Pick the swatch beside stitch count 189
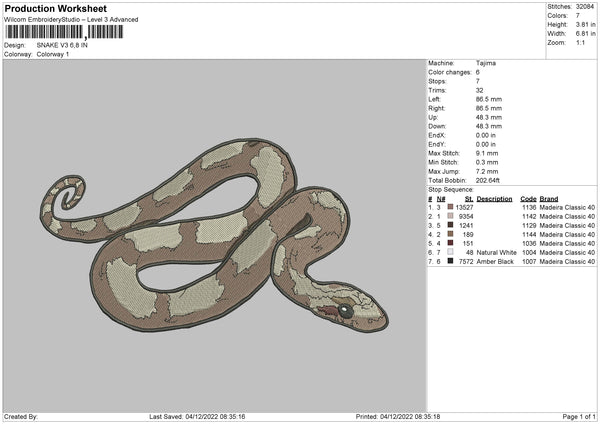 450,234
